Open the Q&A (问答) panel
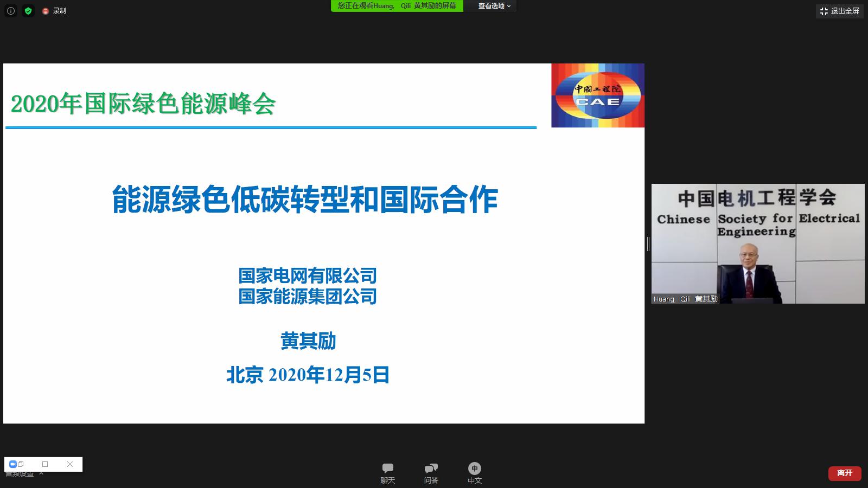 coord(431,473)
